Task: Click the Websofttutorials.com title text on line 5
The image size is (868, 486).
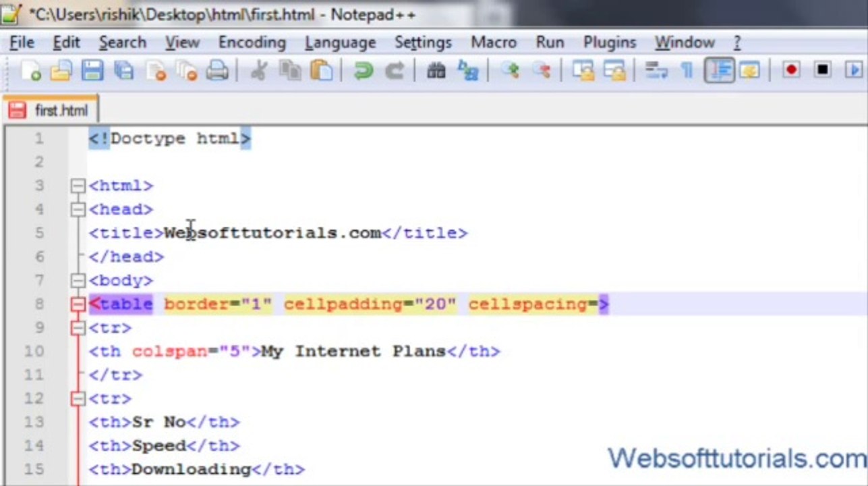Action: click(272, 233)
